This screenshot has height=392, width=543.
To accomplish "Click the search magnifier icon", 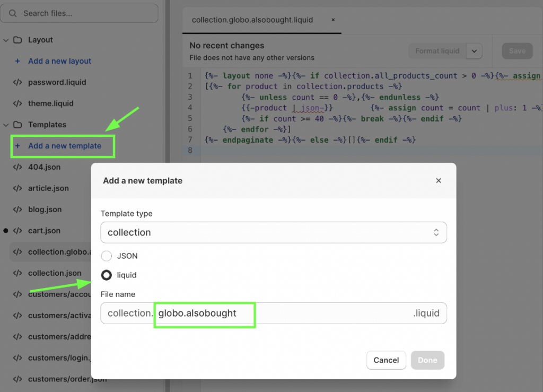I will click(x=13, y=13).
